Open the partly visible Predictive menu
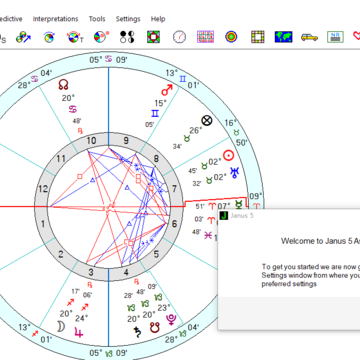The height and width of the screenshot is (360, 360). point(11,19)
